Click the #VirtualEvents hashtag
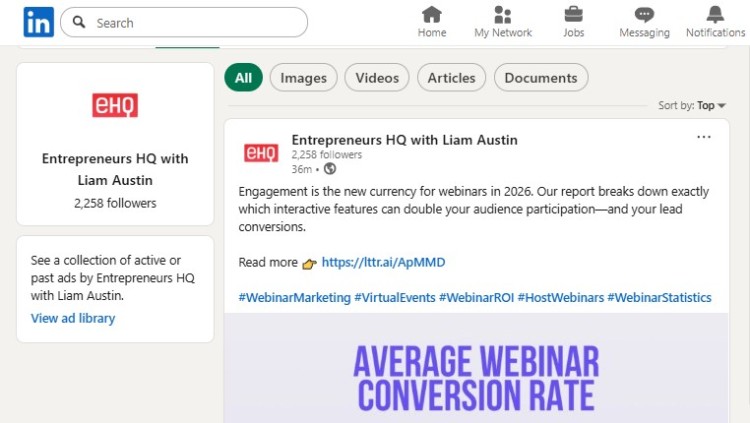Viewport: 750px width, 423px height. (x=395, y=298)
